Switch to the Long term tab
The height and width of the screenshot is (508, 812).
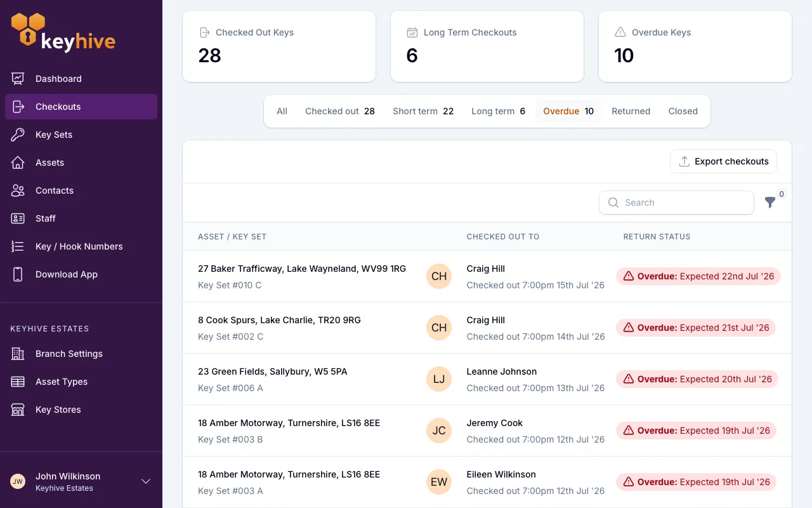pyautogui.click(x=499, y=111)
